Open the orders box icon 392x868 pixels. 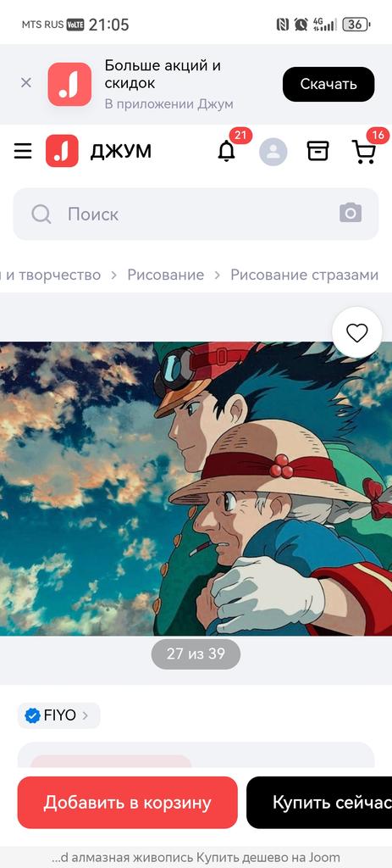click(x=317, y=151)
